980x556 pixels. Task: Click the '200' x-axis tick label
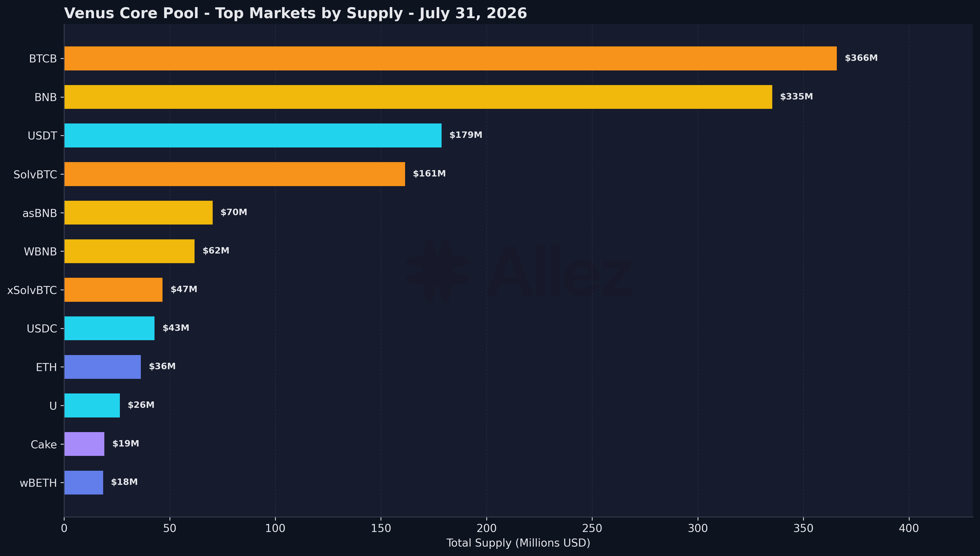pyautogui.click(x=487, y=528)
